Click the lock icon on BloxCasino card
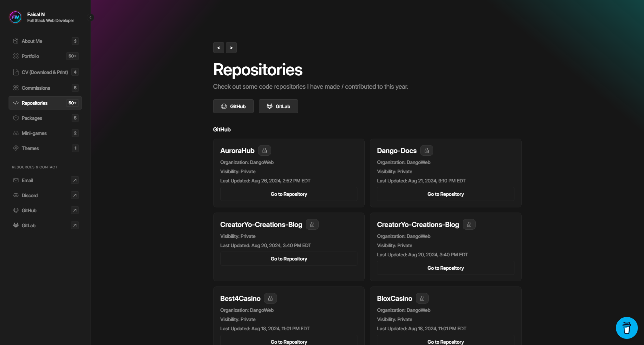Image resolution: width=644 pixels, height=345 pixels. pyautogui.click(x=422, y=298)
